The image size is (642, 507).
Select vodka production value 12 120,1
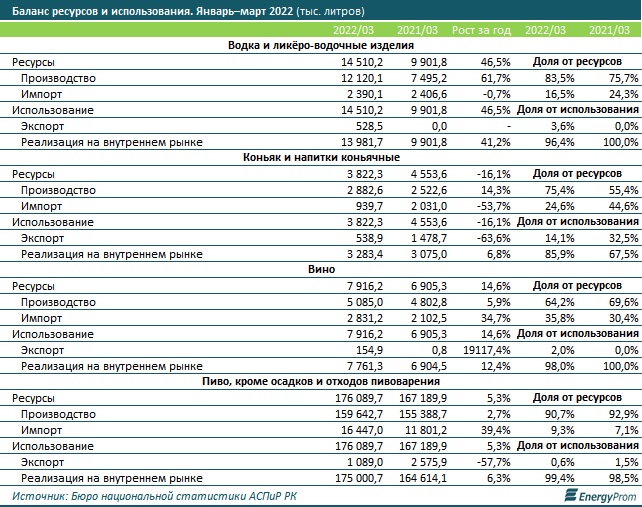click(x=362, y=78)
